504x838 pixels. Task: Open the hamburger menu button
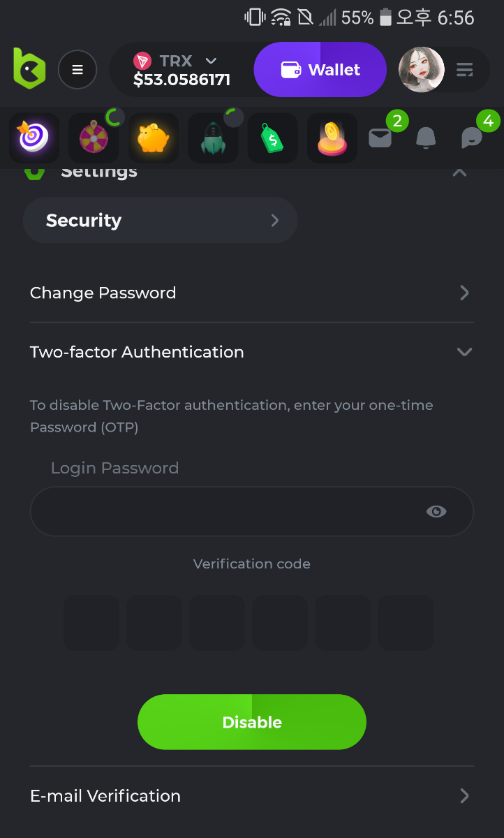[77, 70]
